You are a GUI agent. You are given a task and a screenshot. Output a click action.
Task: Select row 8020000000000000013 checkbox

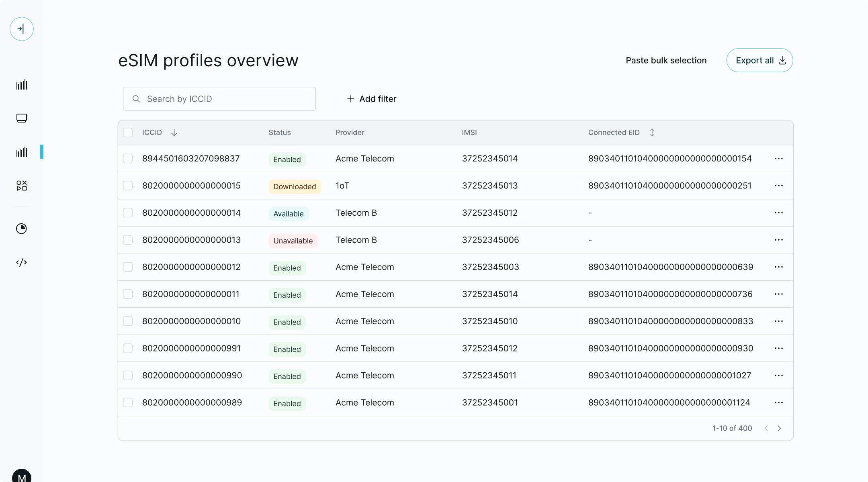(128, 240)
